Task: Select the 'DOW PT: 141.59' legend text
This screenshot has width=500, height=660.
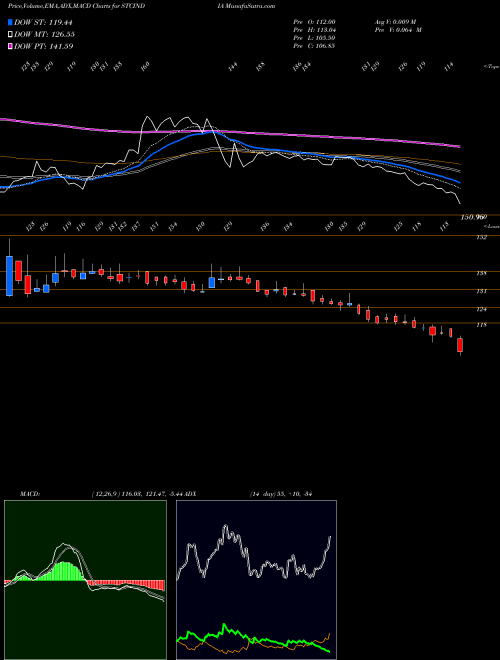Action: pos(43,46)
